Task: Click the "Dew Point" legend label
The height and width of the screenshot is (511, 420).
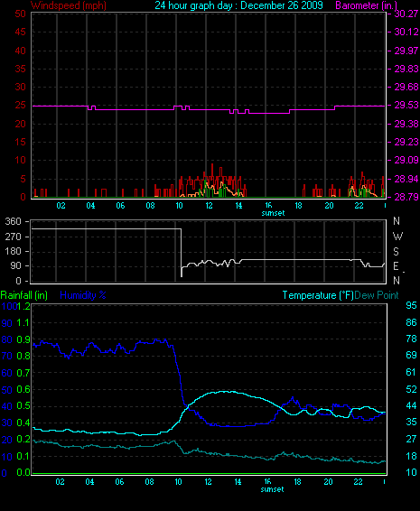Action: tap(377, 295)
